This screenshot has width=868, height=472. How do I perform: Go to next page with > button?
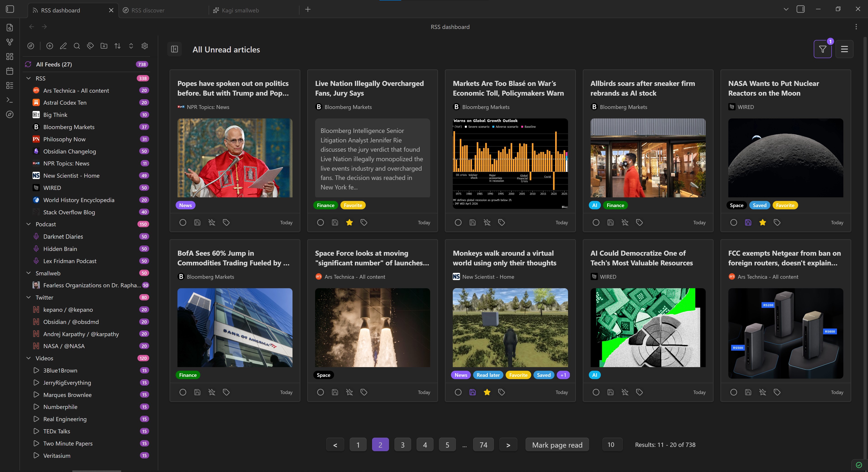tap(508, 445)
